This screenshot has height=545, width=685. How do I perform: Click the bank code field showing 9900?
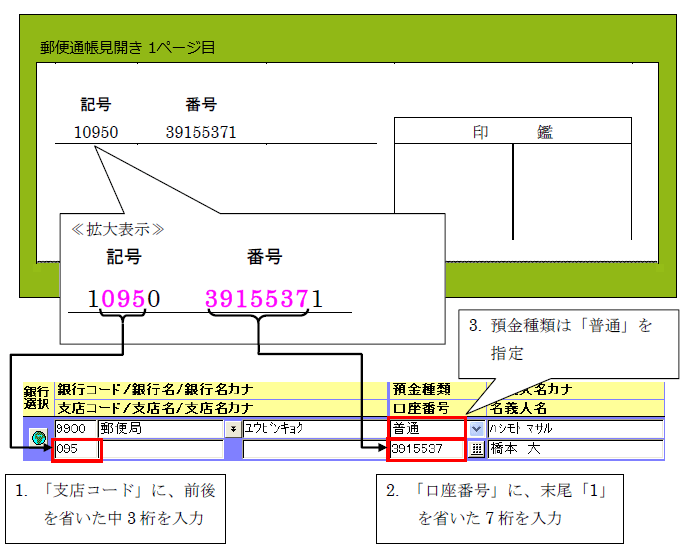point(75,428)
